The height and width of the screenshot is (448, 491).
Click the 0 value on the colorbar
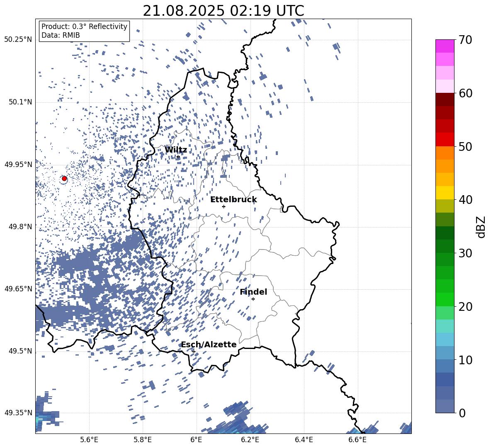[x=462, y=413]
